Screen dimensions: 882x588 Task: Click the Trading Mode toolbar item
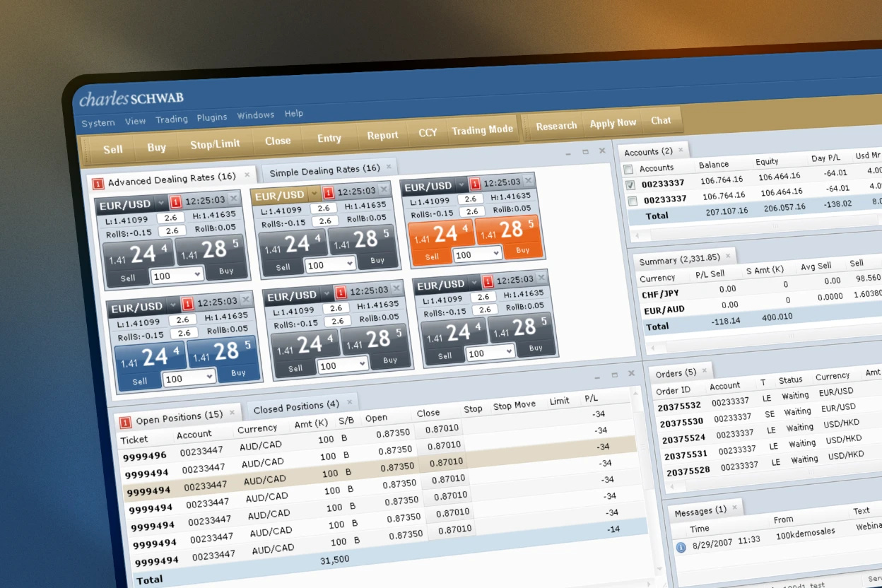483,130
